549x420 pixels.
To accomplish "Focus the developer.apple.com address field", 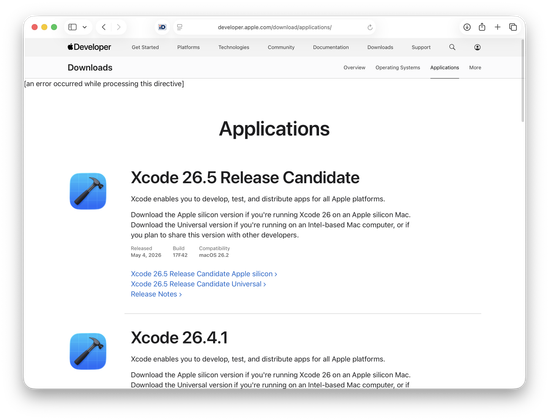I will pos(274,27).
